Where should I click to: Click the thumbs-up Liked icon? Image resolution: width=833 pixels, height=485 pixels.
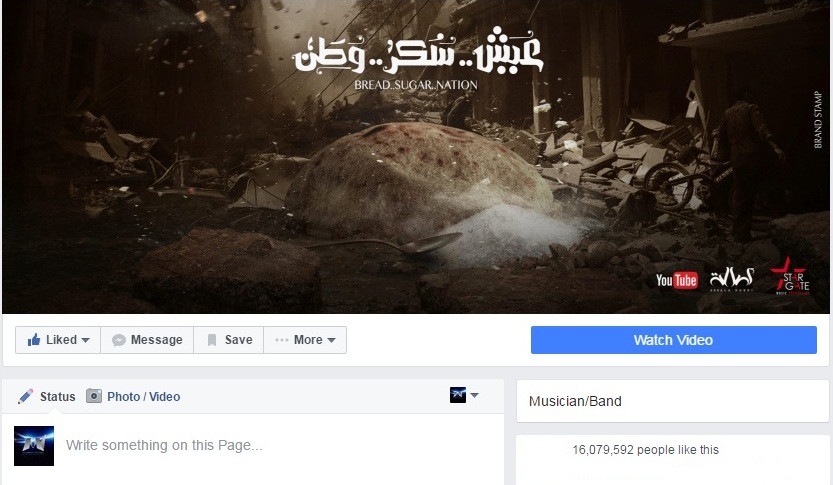(x=34, y=339)
